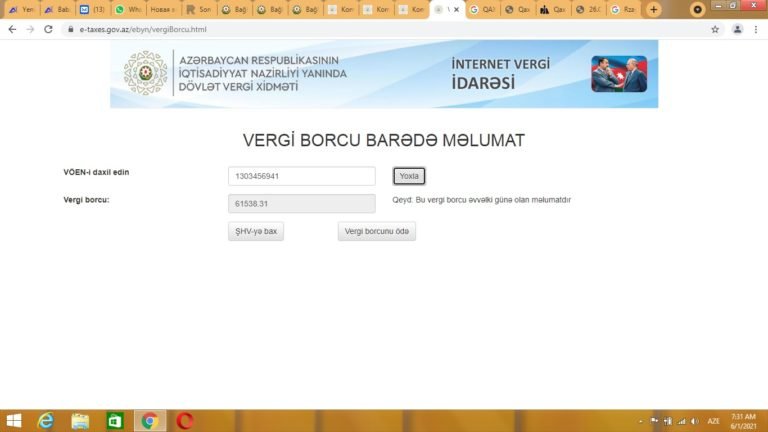Click the 'ŞHV-yə bax' button
Image resolution: width=768 pixels, height=432 pixels.
[256, 231]
